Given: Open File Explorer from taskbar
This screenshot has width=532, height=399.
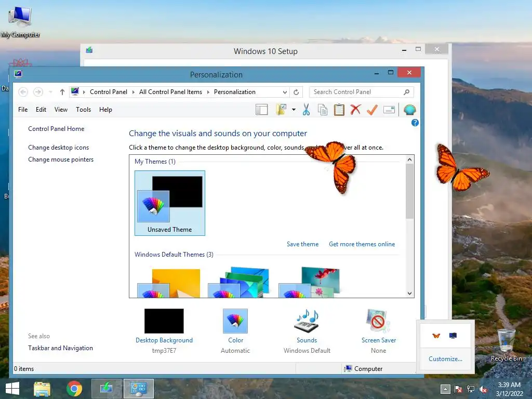Looking at the screenshot, I should (x=42, y=389).
